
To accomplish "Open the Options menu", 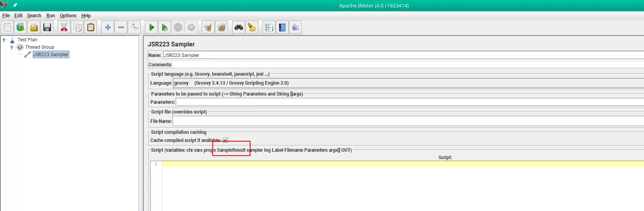I will 68,16.
